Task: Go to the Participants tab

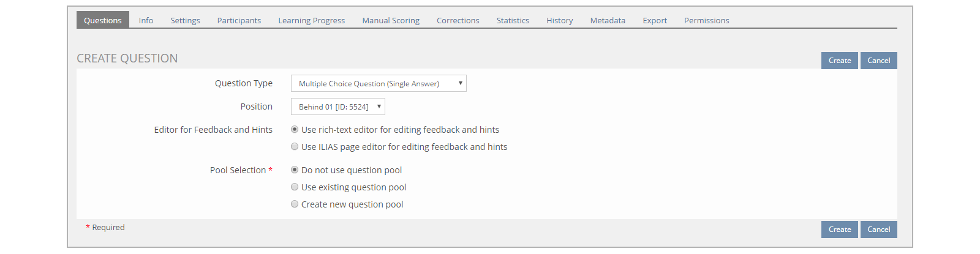Action: (x=239, y=20)
